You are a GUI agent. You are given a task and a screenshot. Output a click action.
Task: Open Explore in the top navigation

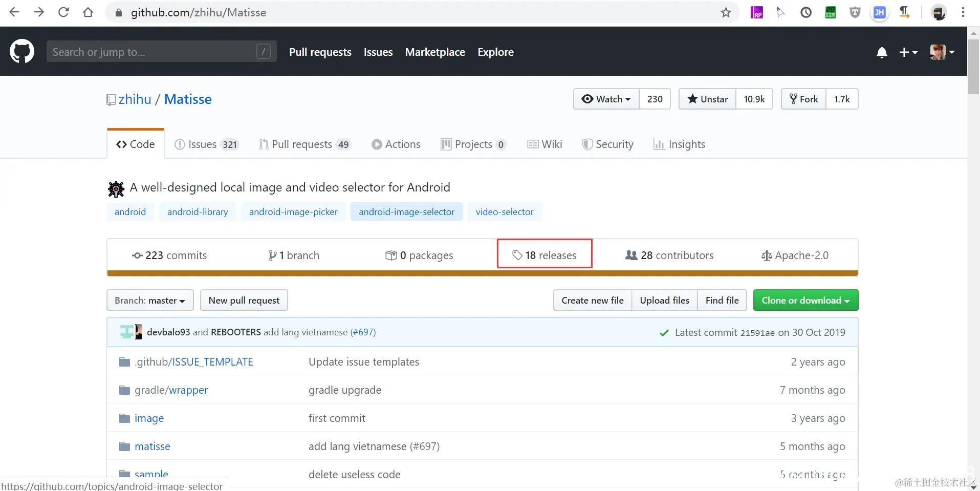point(495,52)
